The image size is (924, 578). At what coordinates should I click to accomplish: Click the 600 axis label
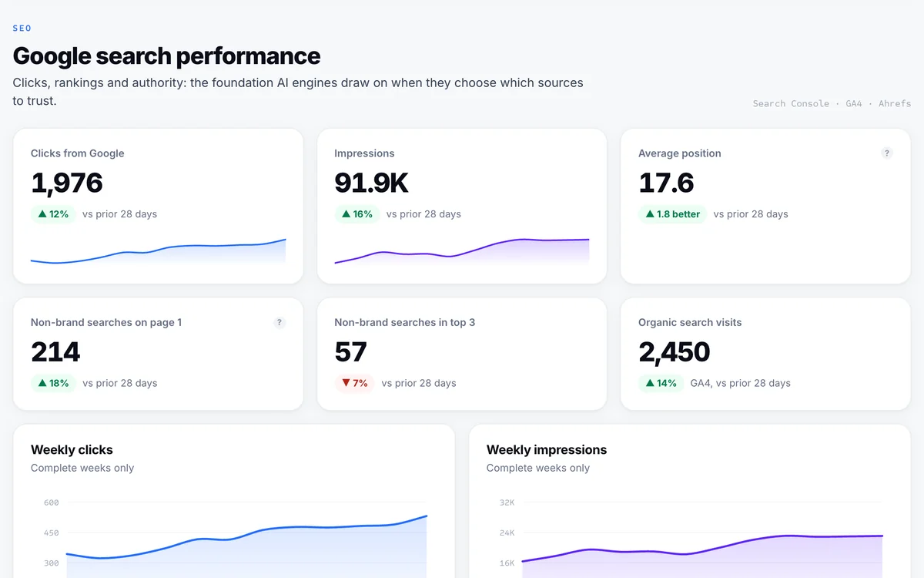coord(52,502)
